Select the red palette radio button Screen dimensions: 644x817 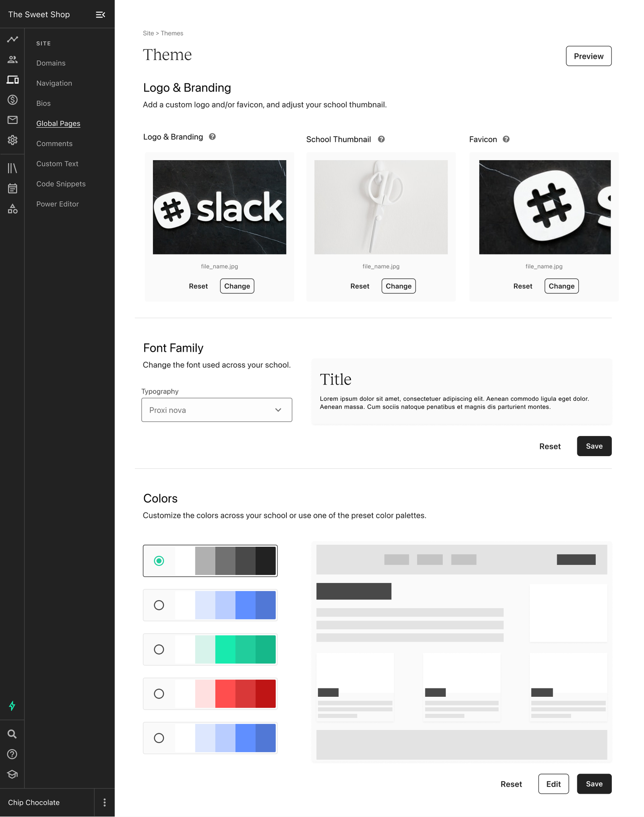pyautogui.click(x=159, y=693)
